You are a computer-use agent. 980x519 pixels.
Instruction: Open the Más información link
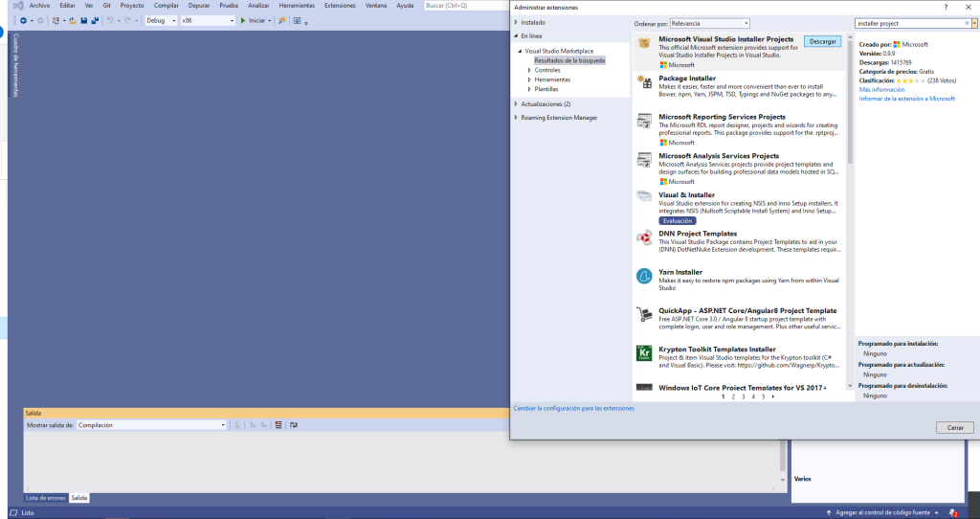[881, 90]
